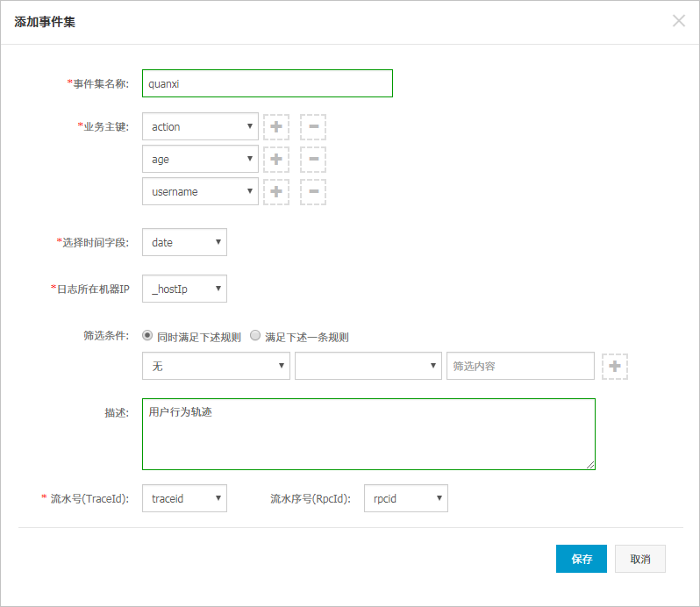Add a new filter condition row
This screenshot has height=607, width=700.
tap(615, 367)
